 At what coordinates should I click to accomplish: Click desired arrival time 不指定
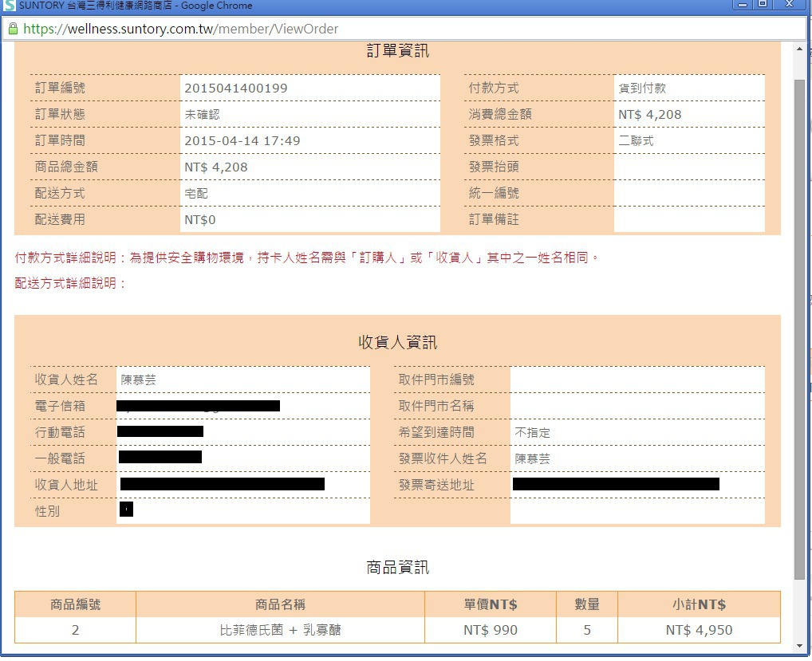click(x=532, y=433)
